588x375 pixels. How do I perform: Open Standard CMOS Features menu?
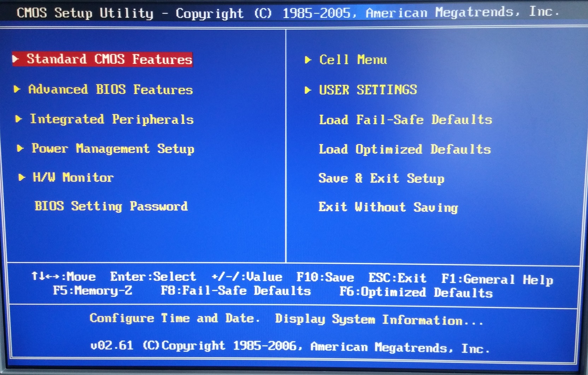(x=102, y=59)
